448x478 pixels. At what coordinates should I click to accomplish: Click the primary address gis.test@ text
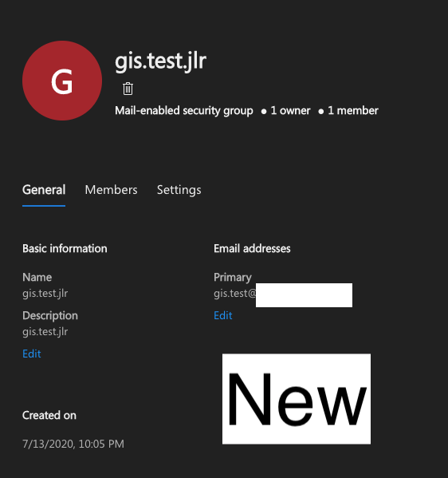click(x=235, y=294)
